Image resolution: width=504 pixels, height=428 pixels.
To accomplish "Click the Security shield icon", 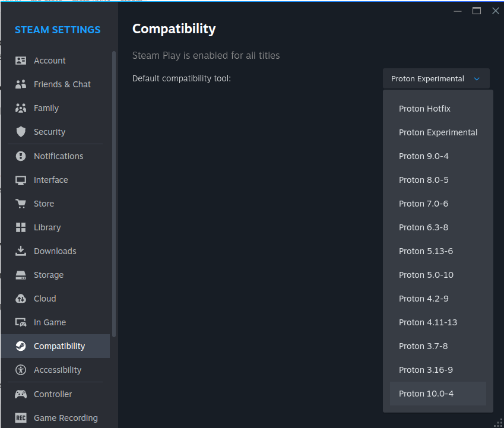I will click(x=21, y=132).
